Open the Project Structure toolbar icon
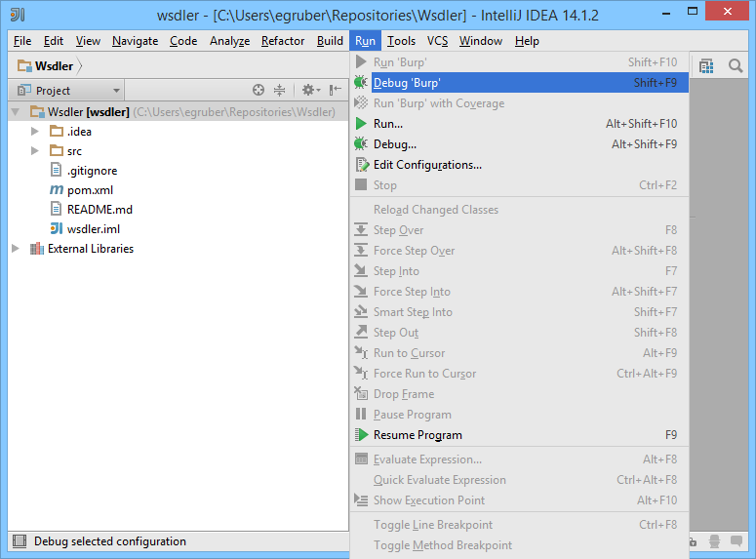The height and width of the screenshot is (559, 756). coord(706,66)
